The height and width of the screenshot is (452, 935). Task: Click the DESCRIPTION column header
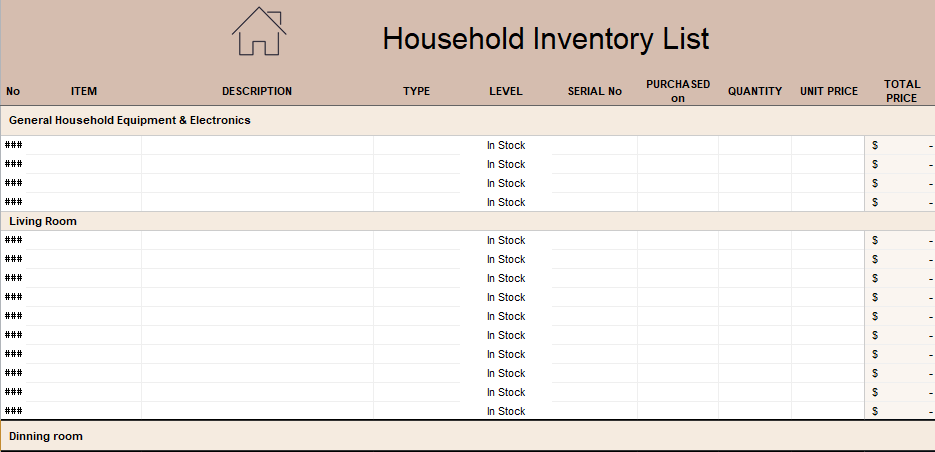[257, 91]
